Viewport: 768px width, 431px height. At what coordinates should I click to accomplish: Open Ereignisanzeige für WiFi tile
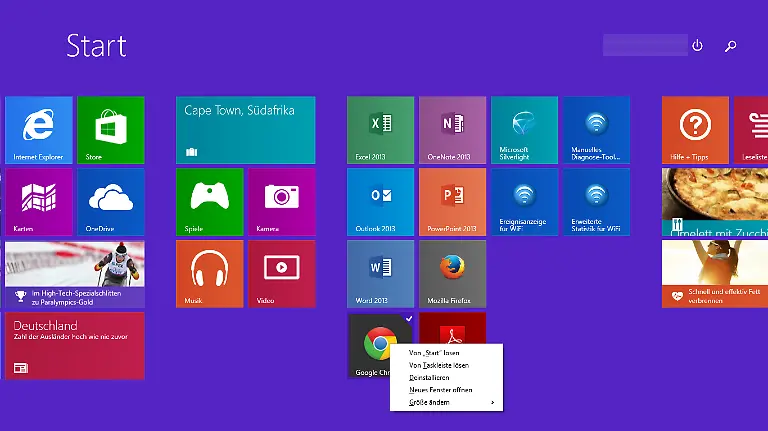point(525,202)
